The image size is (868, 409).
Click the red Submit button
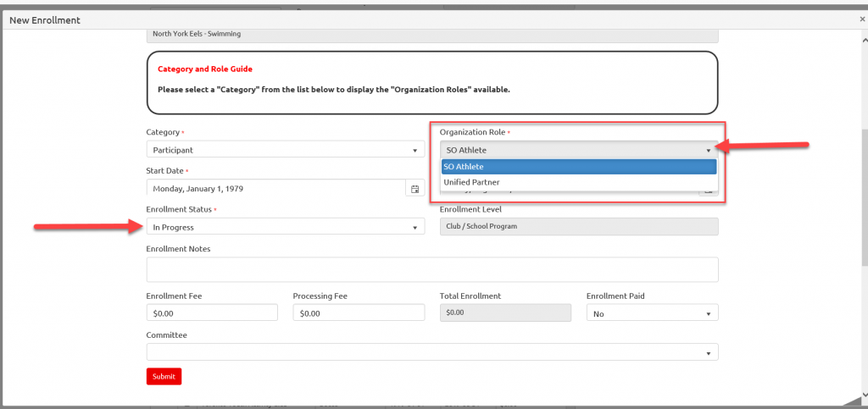click(x=164, y=376)
